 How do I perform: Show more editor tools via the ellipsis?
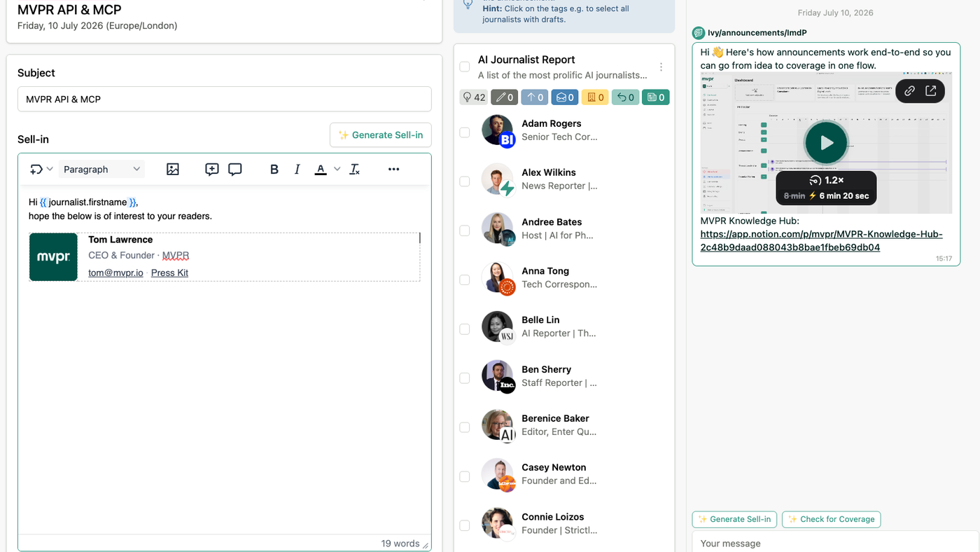tap(393, 169)
